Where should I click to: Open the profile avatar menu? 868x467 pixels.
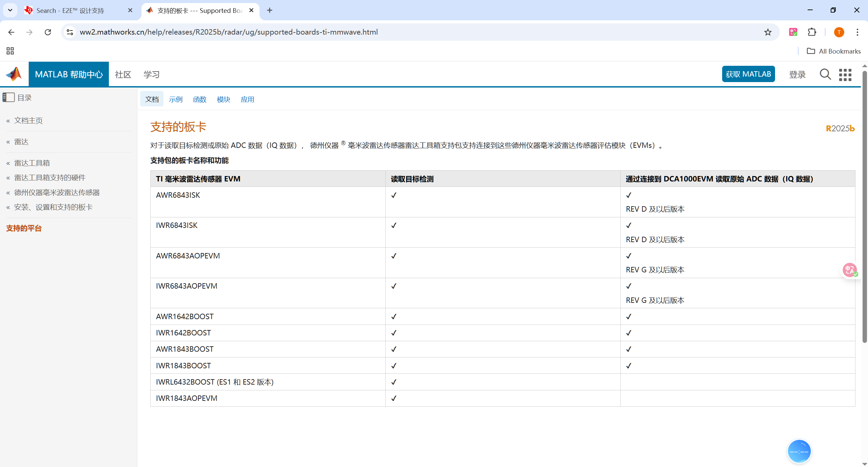[x=839, y=32]
